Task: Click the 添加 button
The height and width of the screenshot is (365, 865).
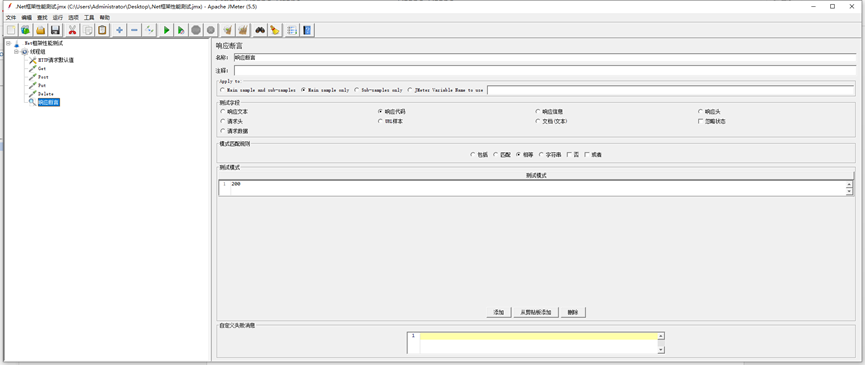Action: (499, 313)
